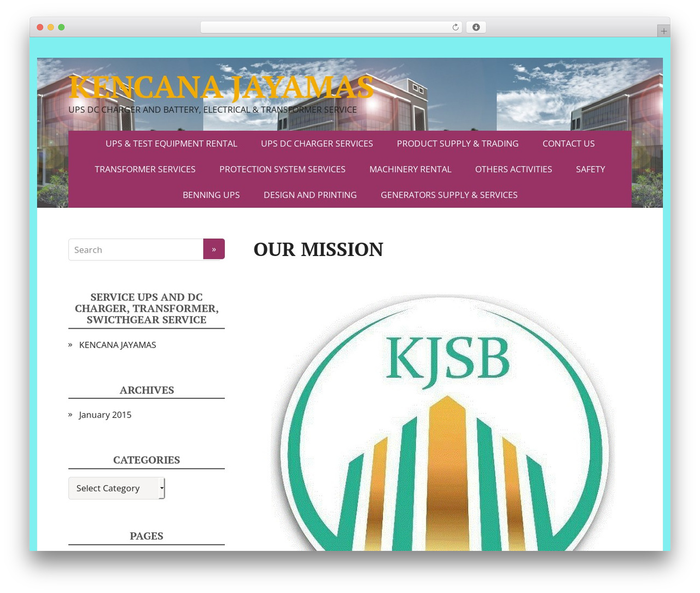
Task: Open Transformer Services menu item
Action: tap(145, 169)
